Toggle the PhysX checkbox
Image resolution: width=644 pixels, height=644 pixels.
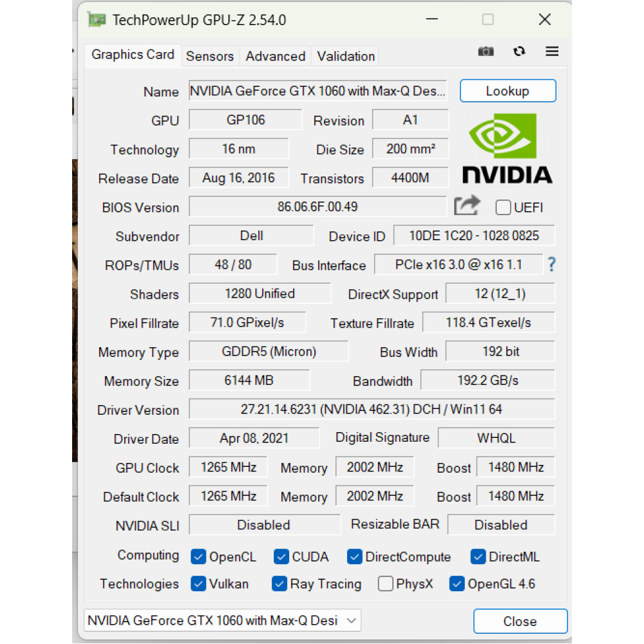point(385,583)
